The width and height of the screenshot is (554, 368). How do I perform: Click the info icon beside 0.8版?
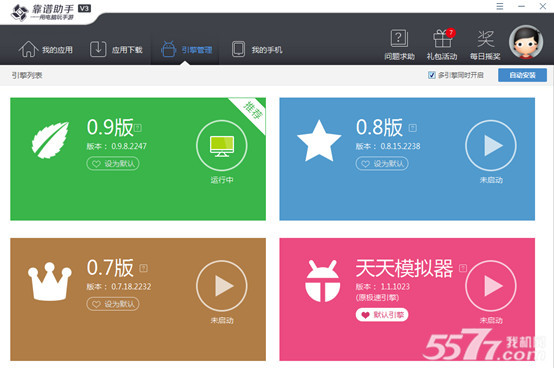(413, 128)
